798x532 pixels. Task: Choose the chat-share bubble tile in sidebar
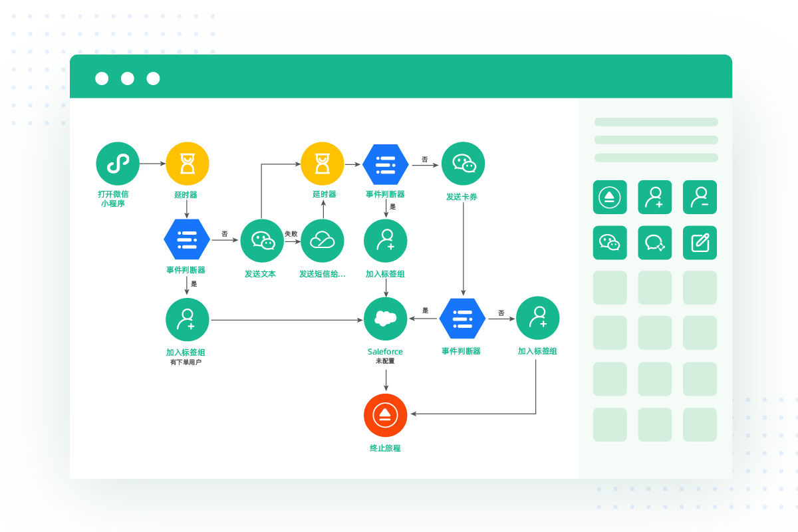point(655,243)
